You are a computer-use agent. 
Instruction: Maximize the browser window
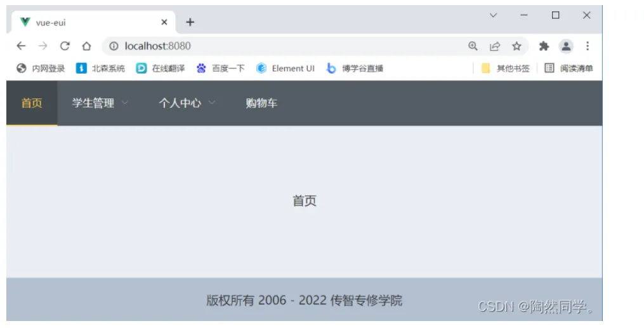pos(555,15)
